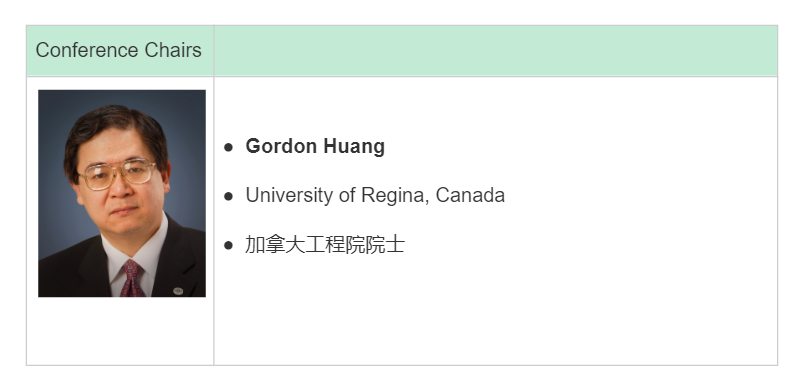Click the lapel pin on the jacket
Screen dimensions: 808x384
(x=178, y=291)
